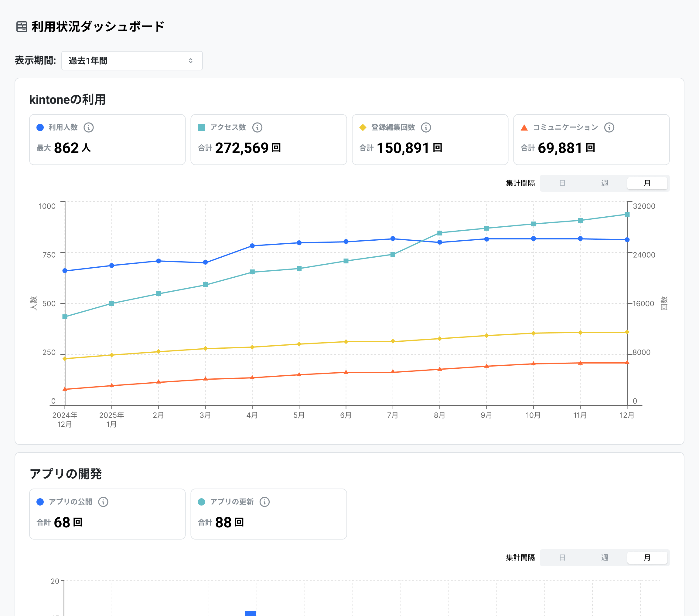Click info icon next to アクセス数
Viewport: 699px width, 616px height.
[257, 127]
